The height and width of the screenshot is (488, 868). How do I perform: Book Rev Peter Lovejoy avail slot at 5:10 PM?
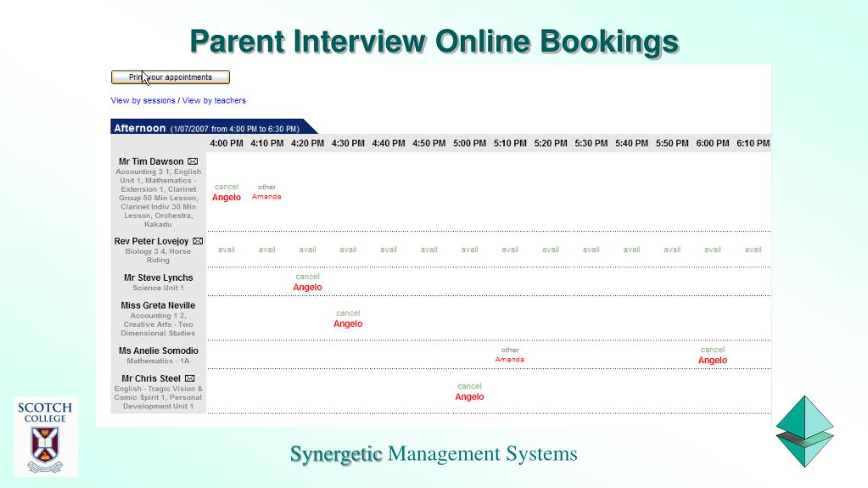pyautogui.click(x=510, y=250)
